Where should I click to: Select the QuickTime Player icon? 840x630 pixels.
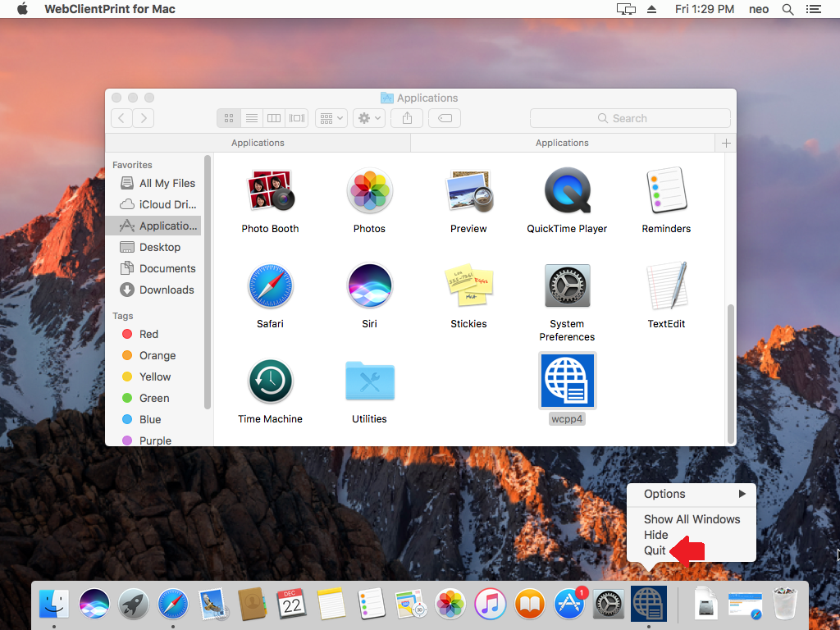(568, 190)
